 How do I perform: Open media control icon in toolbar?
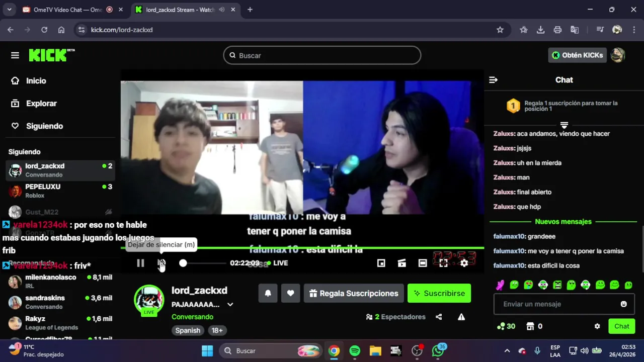[x=600, y=30]
